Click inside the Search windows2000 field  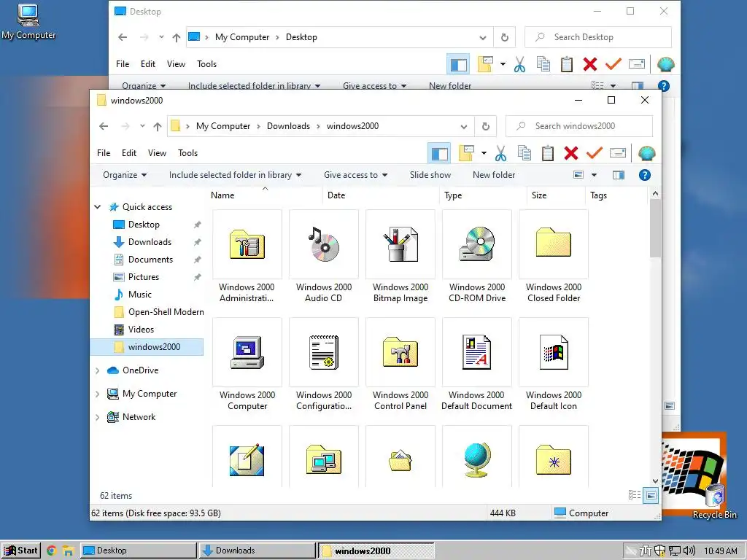point(578,126)
